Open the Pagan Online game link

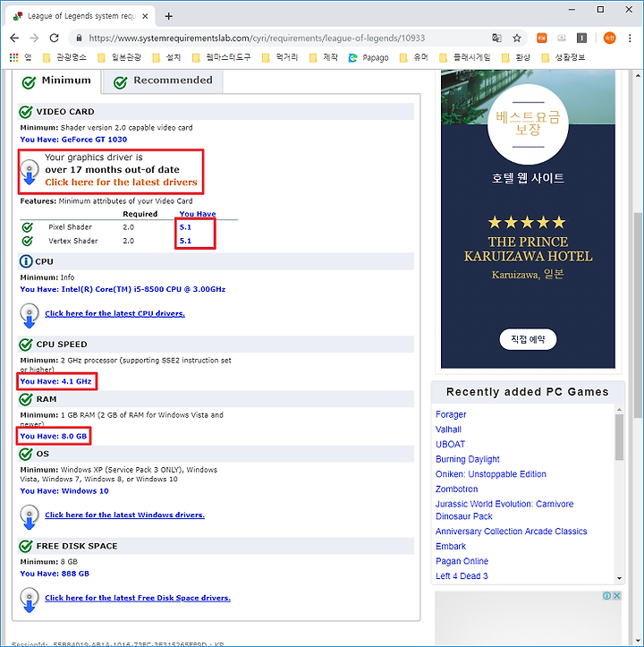(x=462, y=561)
